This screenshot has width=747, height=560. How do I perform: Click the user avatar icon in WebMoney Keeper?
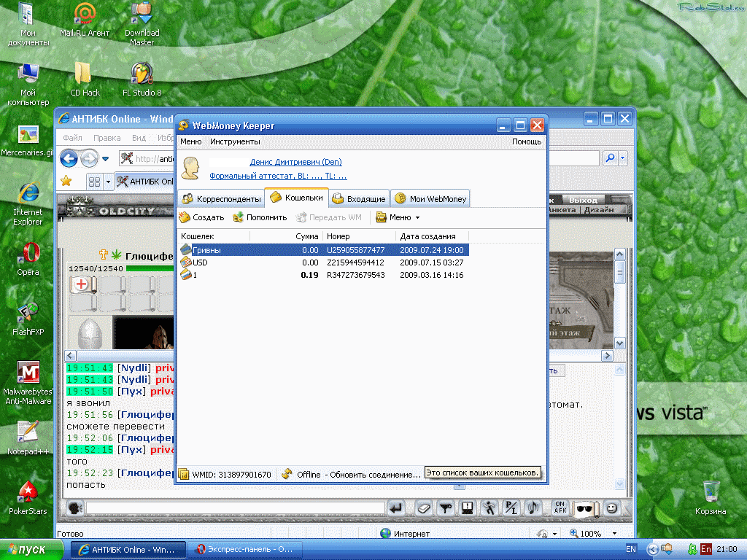(x=190, y=168)
